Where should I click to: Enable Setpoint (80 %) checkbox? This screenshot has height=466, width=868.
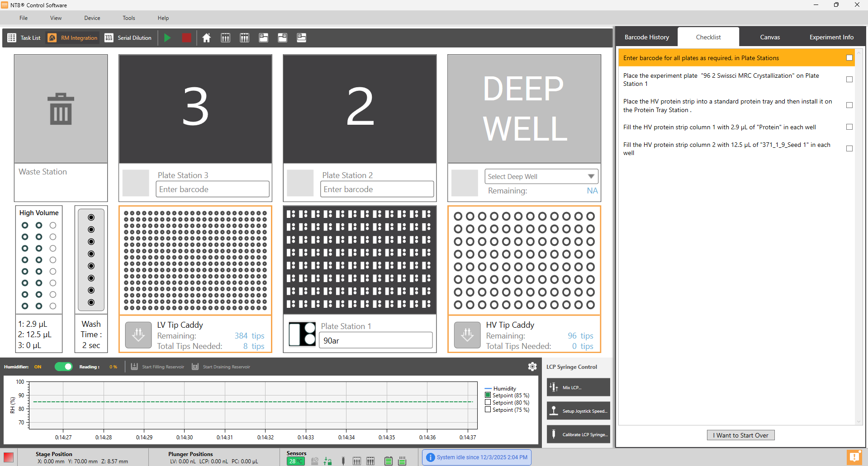click(488, 402)
